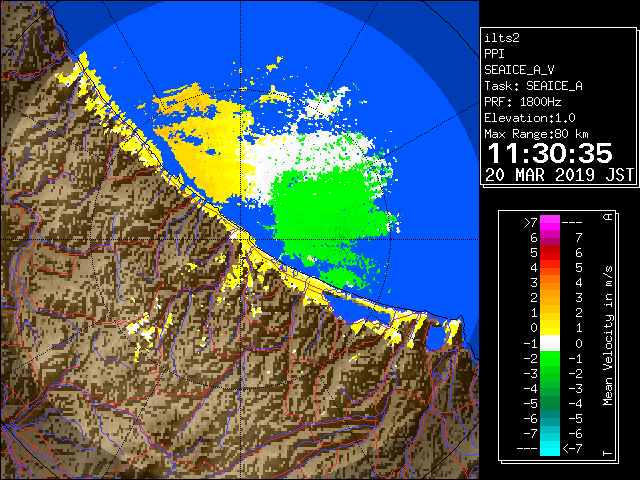This screenshot has width=640, height=480.
Task: Click the "<-7" legend label
Action: pyautogui.click(x=572, y=449)
